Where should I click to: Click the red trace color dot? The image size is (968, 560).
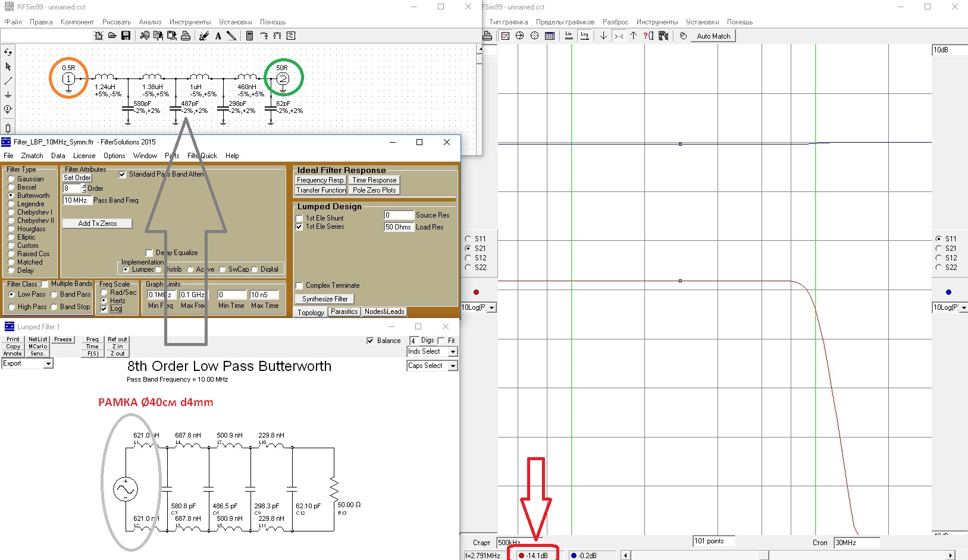point(476,292)
